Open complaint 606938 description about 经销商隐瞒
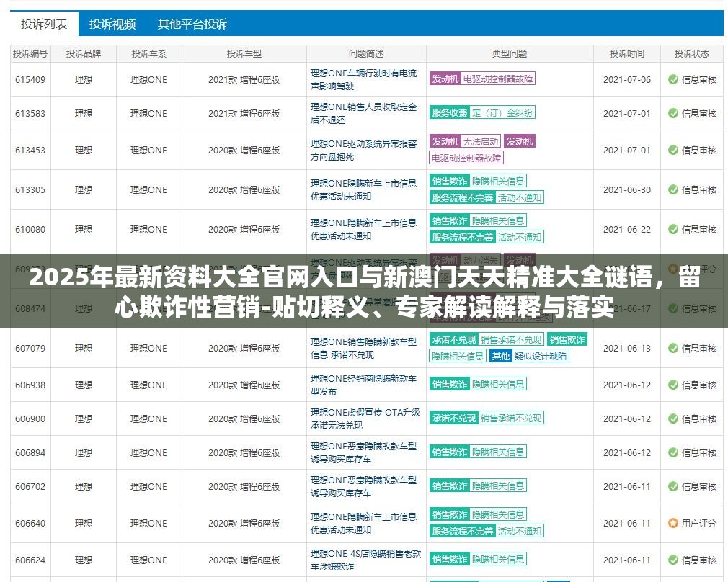The height and width of the screenshot is (582, 728). [x=363, y=385]
